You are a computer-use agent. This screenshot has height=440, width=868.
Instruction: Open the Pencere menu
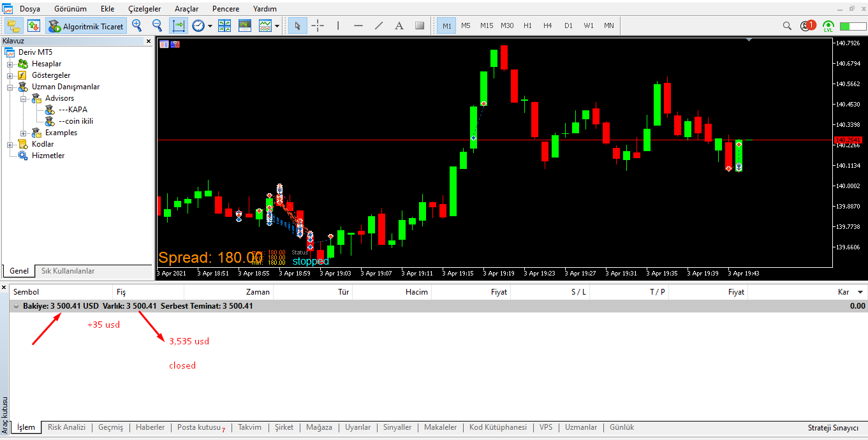point(226,9)
